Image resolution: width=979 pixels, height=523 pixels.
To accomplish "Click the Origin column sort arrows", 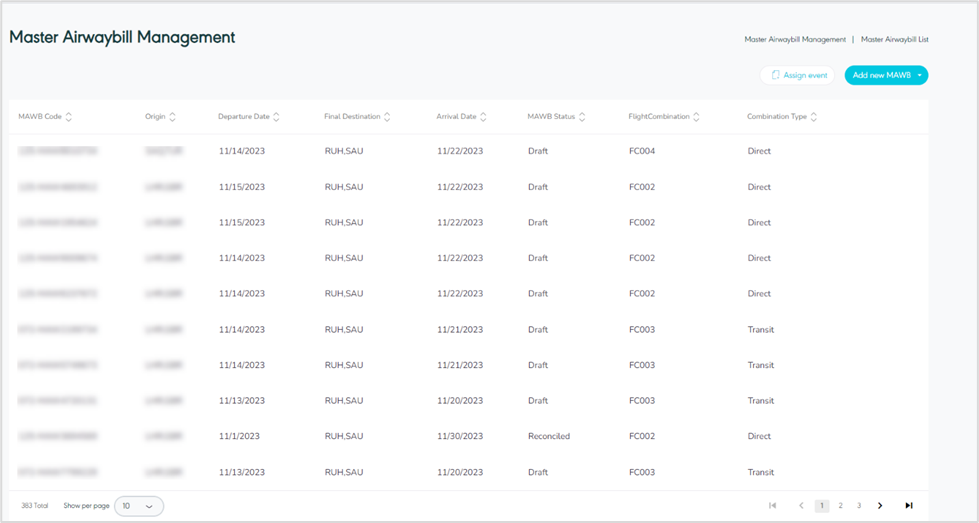I will click(x=172, y=117).
